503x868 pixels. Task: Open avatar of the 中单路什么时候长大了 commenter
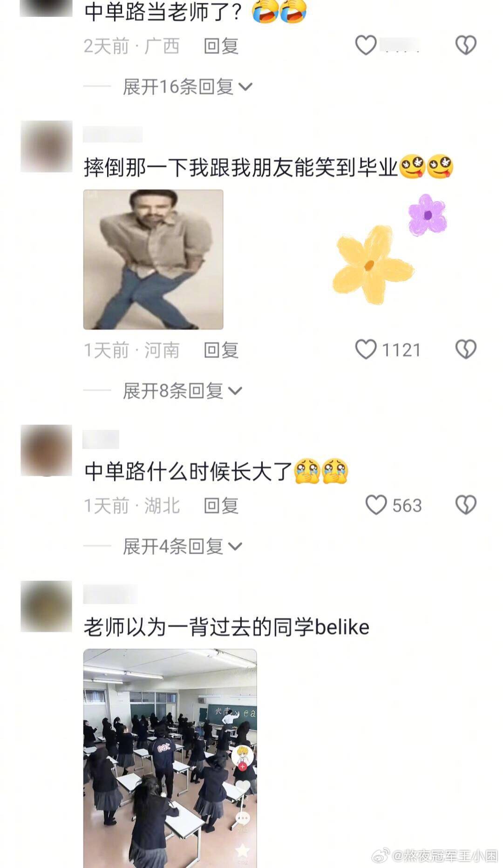click(47, 450)
